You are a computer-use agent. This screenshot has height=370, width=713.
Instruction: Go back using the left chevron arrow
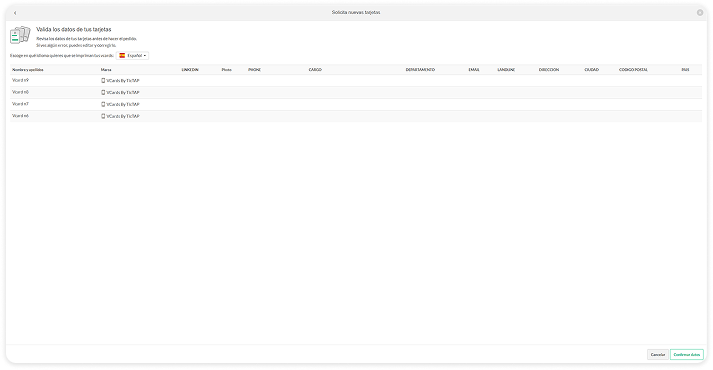pyautogui.click(x=15, y=13)
